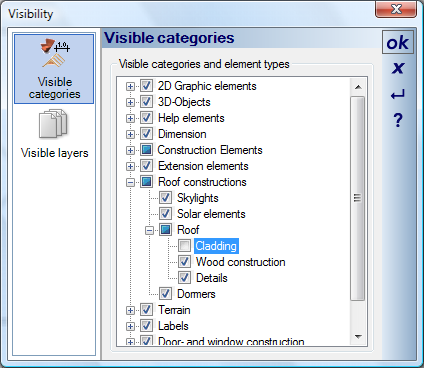This screenshot has height=368, width=424.
Task: Uncheck the Help elements checkbox
Action: (x=146, y=118)
